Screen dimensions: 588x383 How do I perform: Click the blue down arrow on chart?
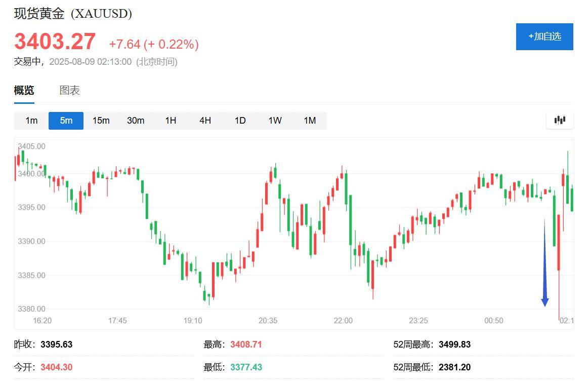(x=544, y=263)
